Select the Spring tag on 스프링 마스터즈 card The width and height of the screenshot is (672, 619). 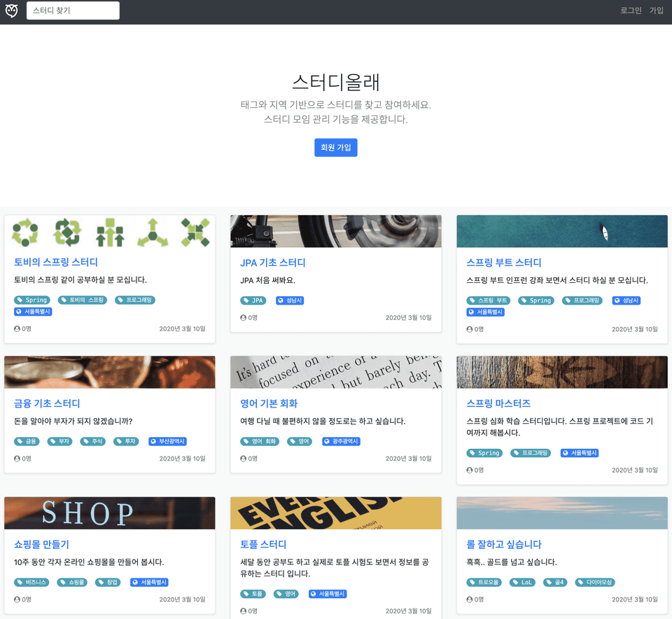[484, 453]
